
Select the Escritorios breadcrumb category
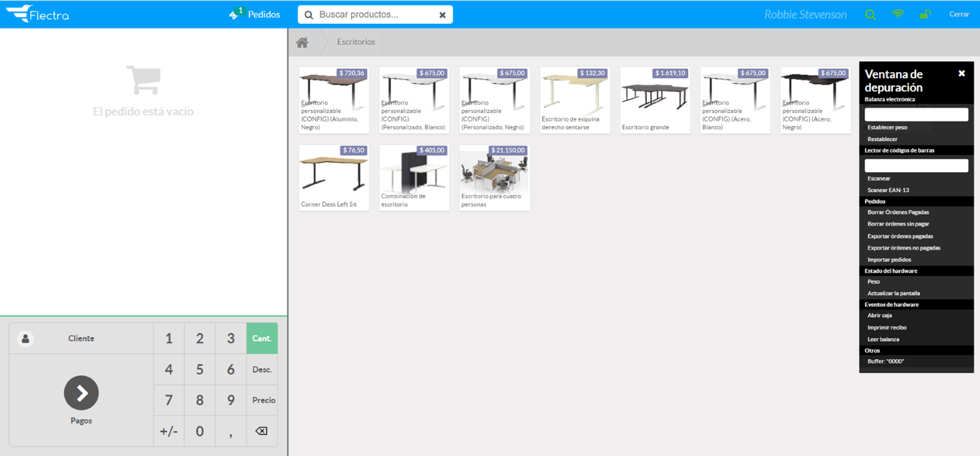coord(356,42)
